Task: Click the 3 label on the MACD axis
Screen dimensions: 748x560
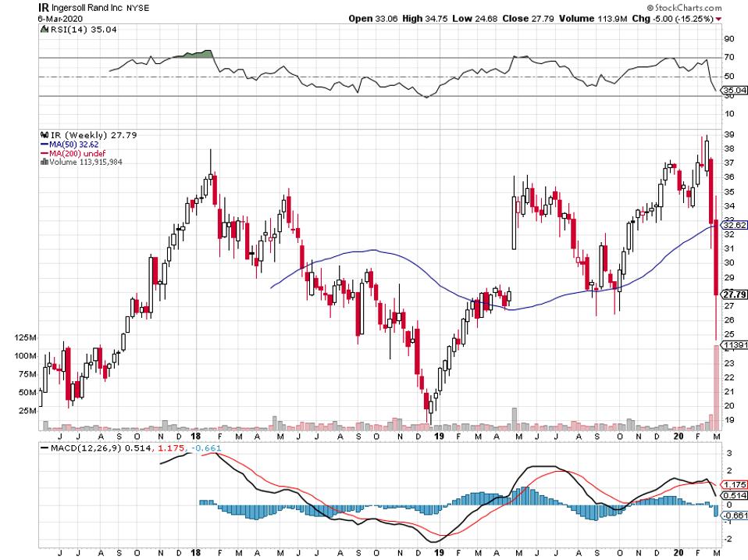Action: (x=729, y=454)
